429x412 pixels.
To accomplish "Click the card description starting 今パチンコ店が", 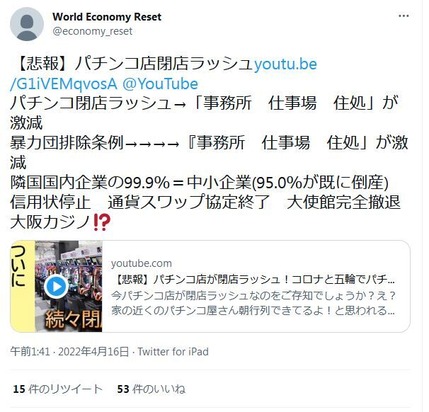I will (253, 303).
